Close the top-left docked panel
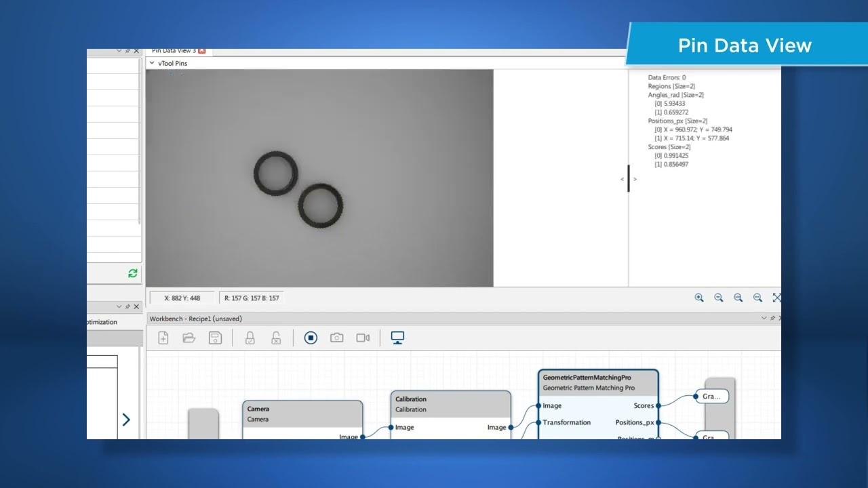The width and height of the screenshot is (868, 488). tap(136, 51)
